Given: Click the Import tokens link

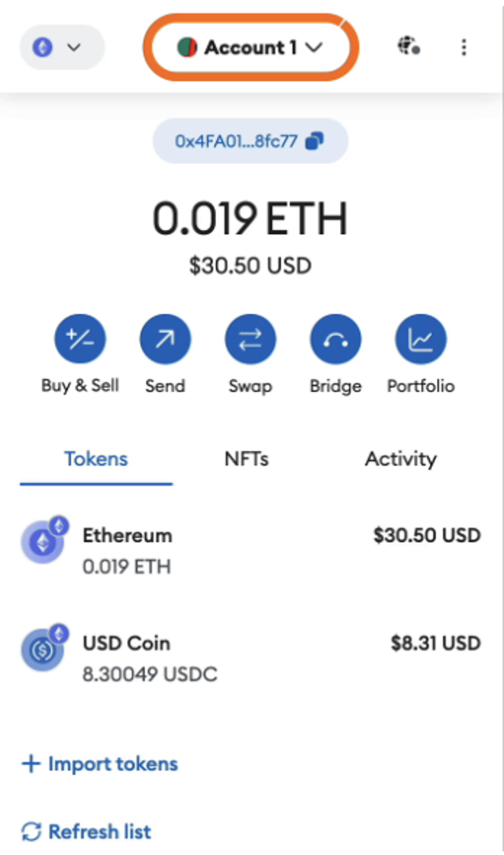Looking at the screenshot, I should [x=100, y=764].
